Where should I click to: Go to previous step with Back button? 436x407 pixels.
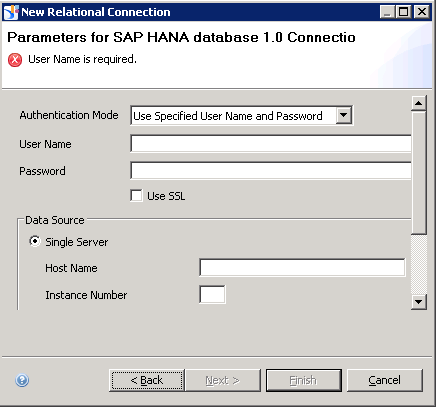147,380
